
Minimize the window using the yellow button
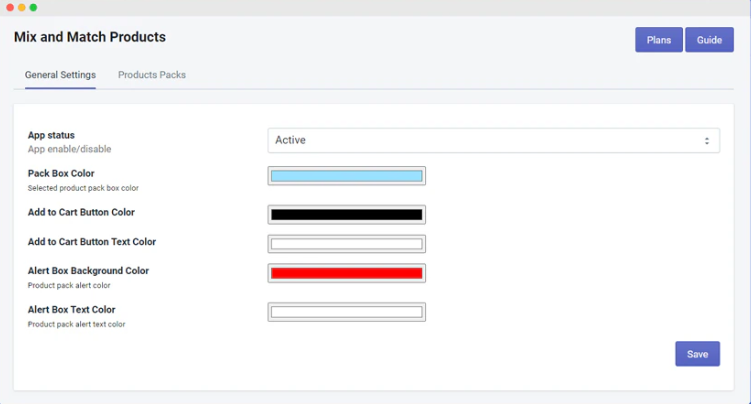pyautogui.click(x=21, y=7)
